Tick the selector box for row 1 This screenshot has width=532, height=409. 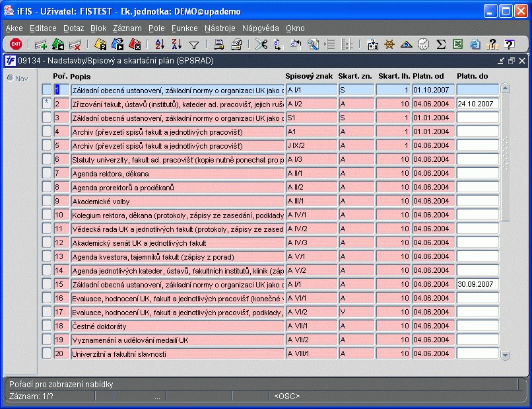click(x=47, y=90)
